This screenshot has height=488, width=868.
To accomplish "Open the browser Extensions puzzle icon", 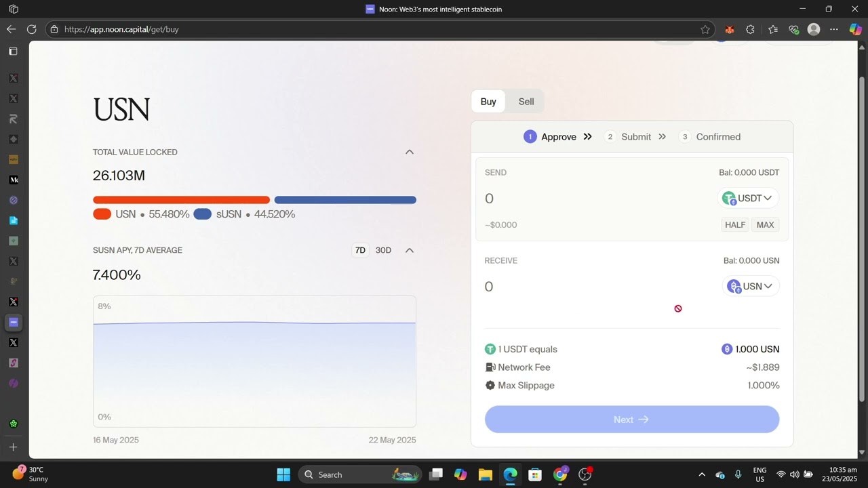I will [x=750, y=29].
